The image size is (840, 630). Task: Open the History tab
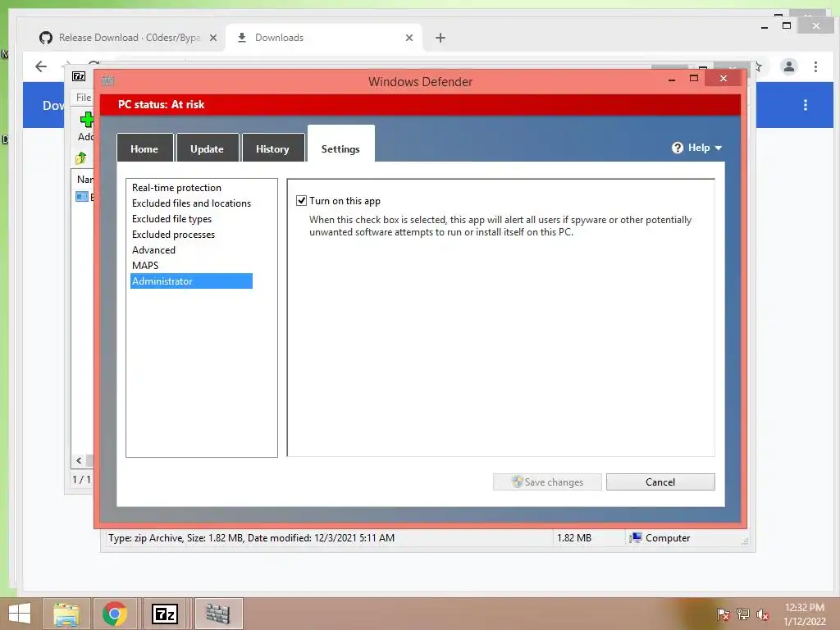pyautogui.click(x=272, y=148)
